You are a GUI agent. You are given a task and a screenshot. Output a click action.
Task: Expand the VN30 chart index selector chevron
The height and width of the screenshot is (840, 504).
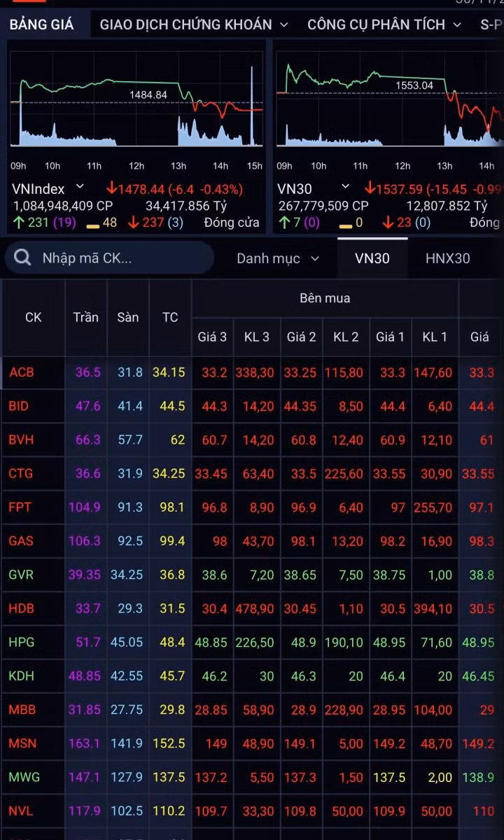[x=345, y=187]
